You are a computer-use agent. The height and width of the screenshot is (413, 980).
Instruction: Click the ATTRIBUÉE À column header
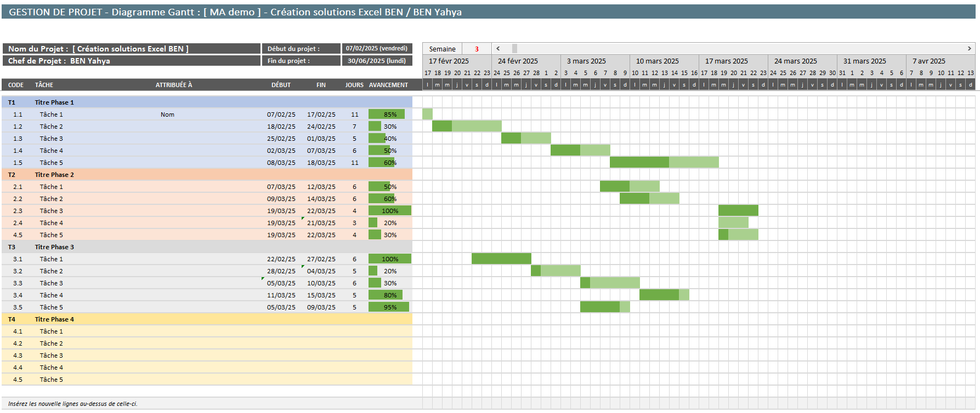174,85
